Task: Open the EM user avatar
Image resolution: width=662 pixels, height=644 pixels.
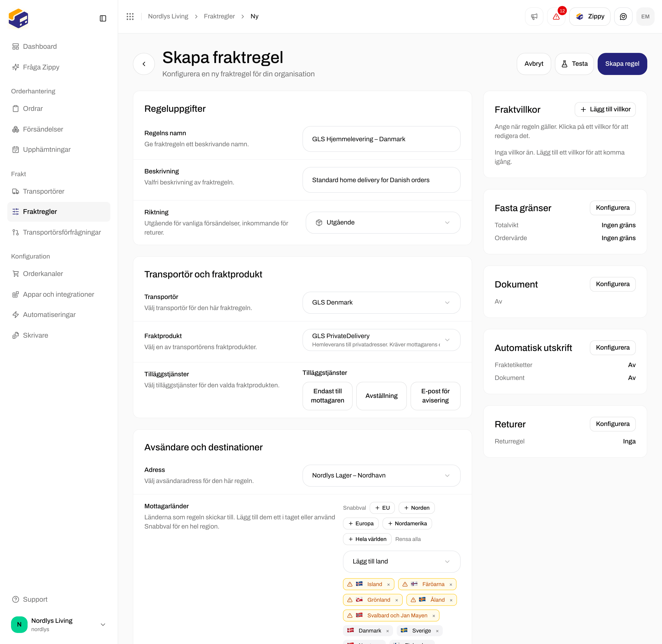Action: point(645,17)
